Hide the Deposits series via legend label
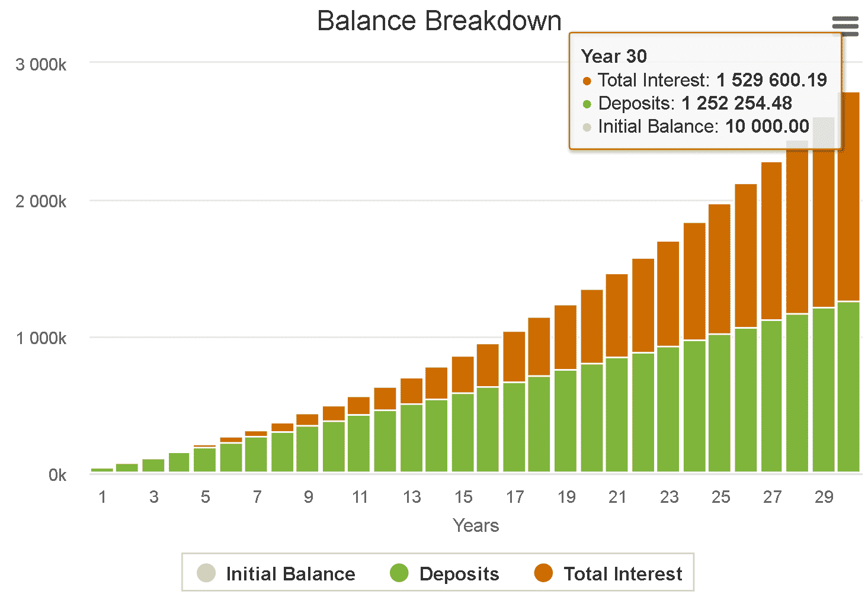This screenshot has height=597, width=868. coord(459,573)
